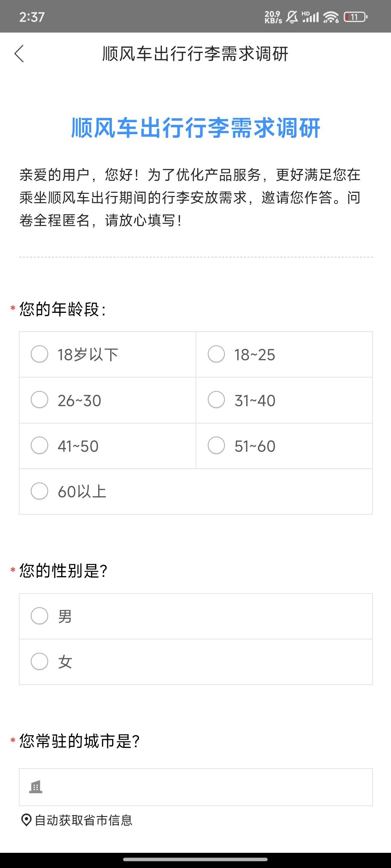Select the 51~60 age option
The width and height of the screenshot is (391, 868).
pos(284,446)
